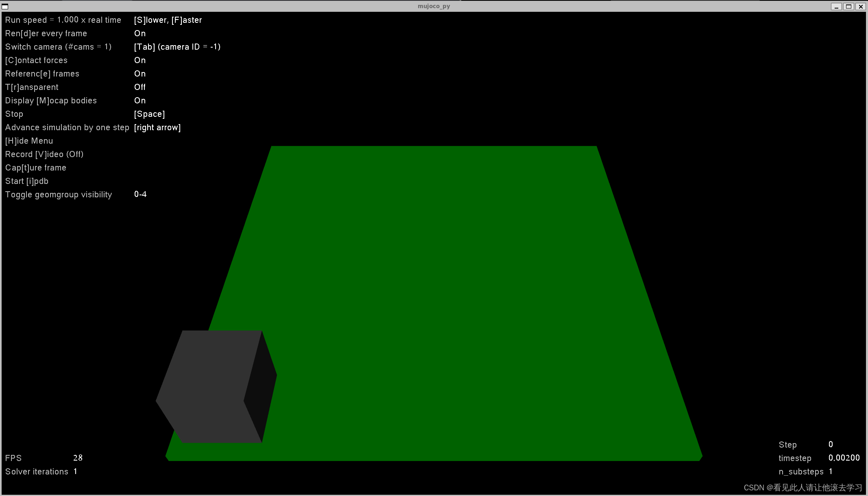Click Reference frames On value

(140, 74)
